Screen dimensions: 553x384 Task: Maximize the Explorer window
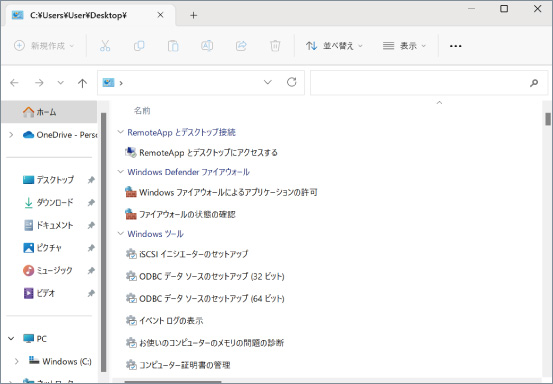(504, 9)
